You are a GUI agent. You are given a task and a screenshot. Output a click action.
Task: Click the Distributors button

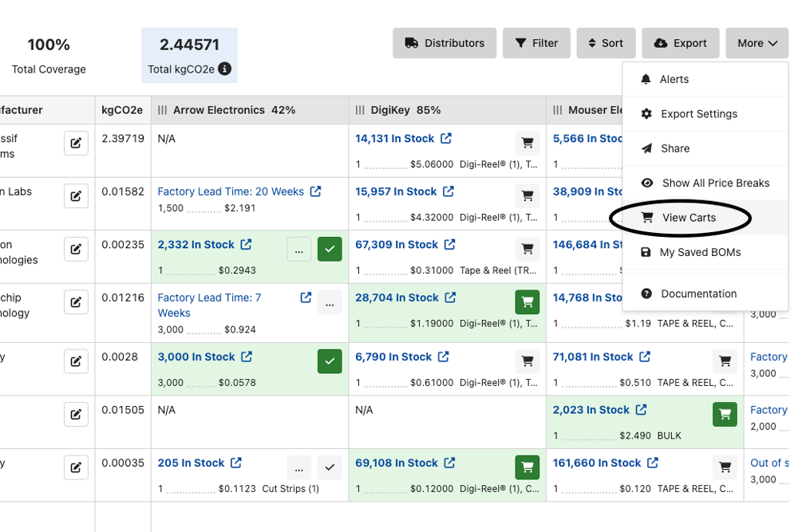tap(444, 43)
